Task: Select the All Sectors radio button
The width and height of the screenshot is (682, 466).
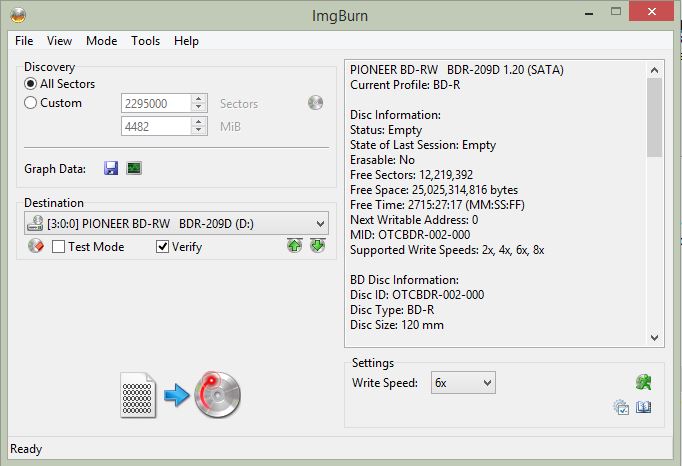Action: pos(30,84)
